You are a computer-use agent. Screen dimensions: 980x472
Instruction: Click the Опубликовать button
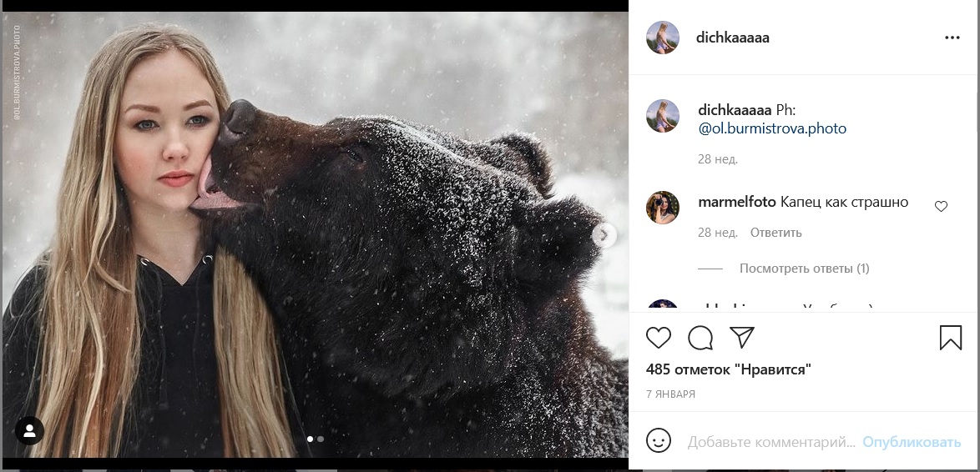tap(912, 441)
